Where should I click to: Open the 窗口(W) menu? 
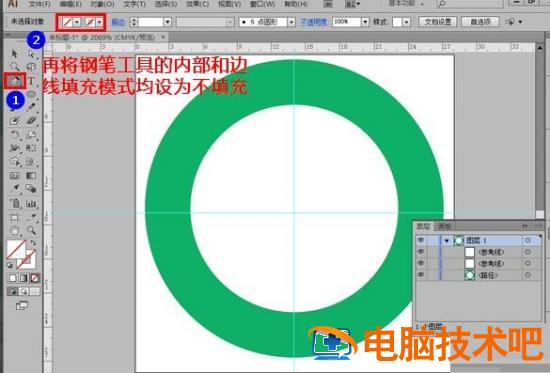262,4
